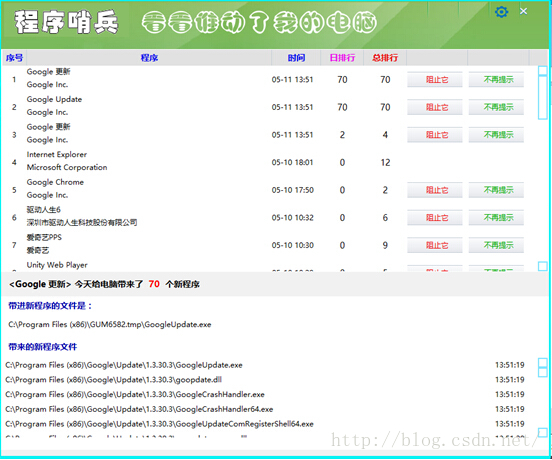552x460 pixels.
Task: Sort by 总排行 column header
Action: tap(385, 58)
